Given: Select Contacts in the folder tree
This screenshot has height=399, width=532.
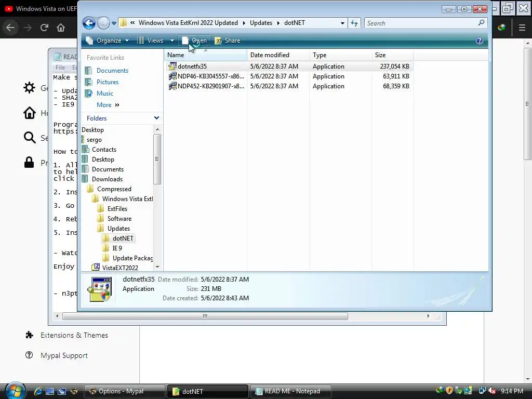Looking at the screenshot, I should coord(104,150).
